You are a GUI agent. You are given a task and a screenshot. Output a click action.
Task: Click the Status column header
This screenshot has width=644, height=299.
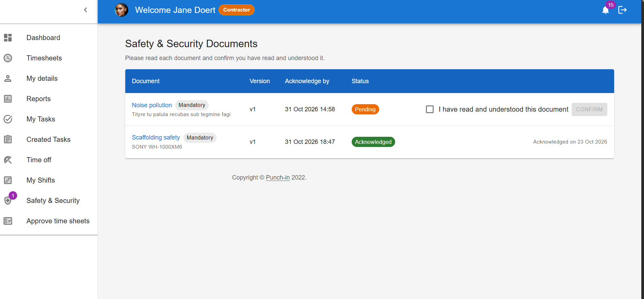pyautogui.click(x=360, y=81)
